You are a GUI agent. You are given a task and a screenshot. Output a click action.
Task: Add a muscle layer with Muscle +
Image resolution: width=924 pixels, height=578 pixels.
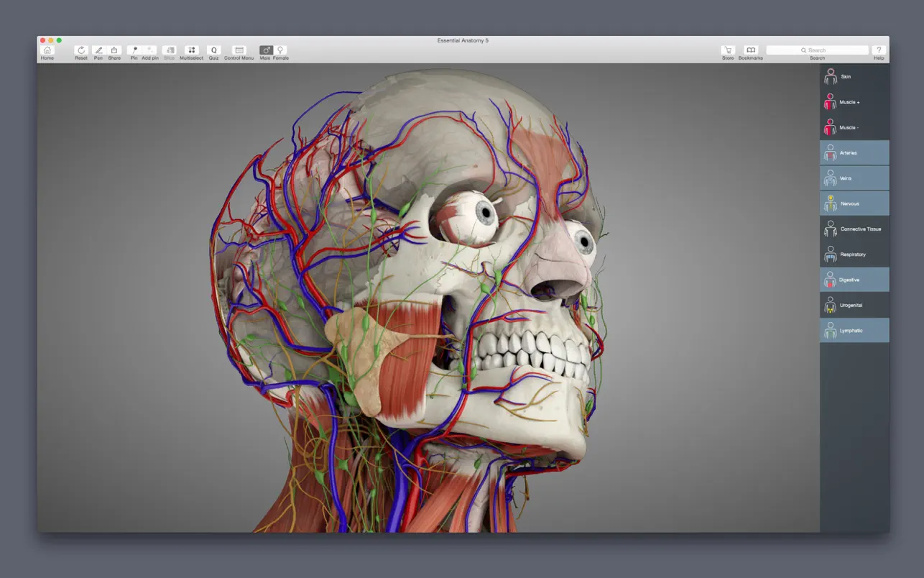[x=854, y=102]
